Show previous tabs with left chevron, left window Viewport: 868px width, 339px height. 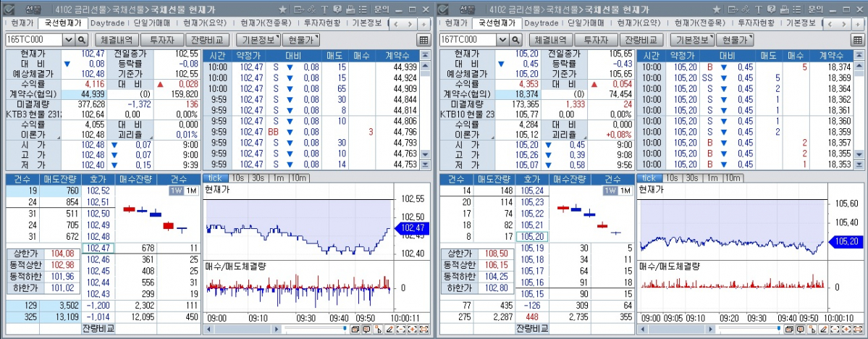click(397, 25)
